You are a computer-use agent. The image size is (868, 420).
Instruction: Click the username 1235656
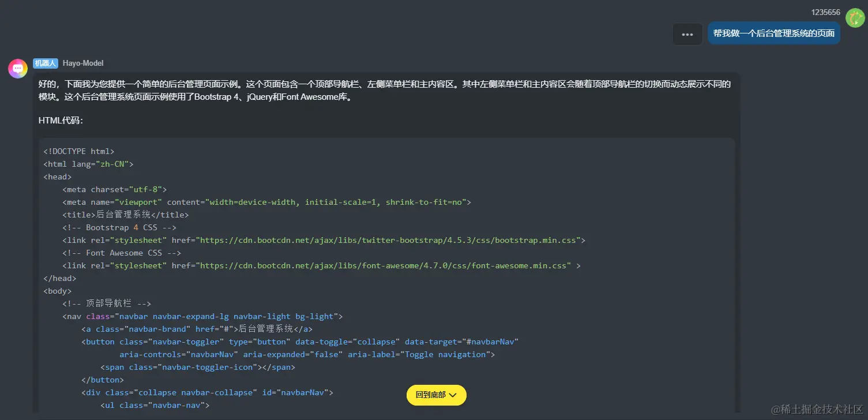click(x=826, y=13)
